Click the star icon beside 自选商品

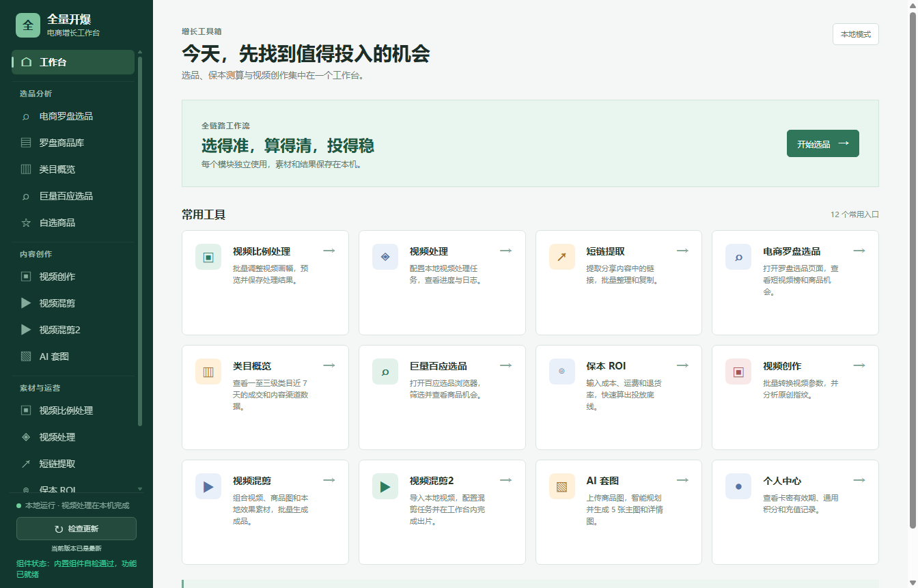(26, 223)
